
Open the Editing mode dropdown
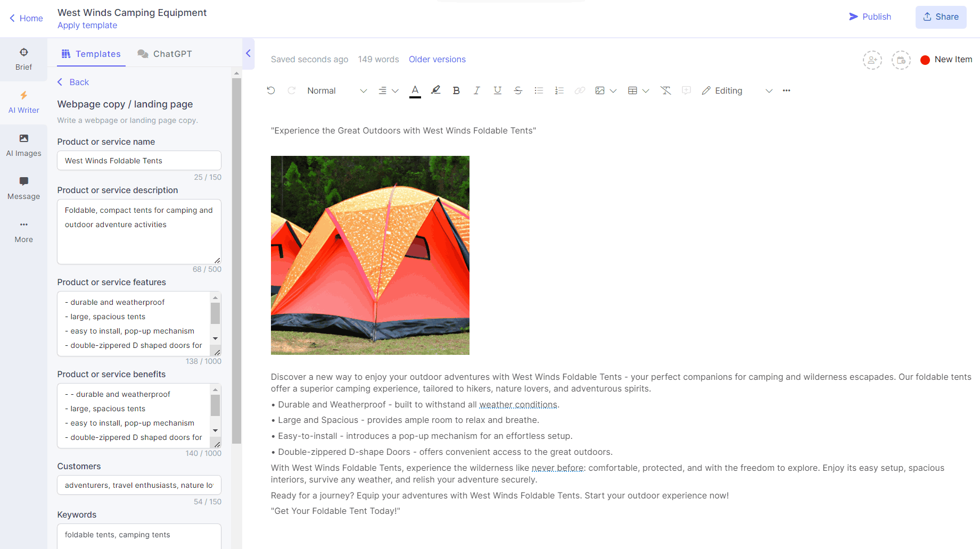[737, 91]
